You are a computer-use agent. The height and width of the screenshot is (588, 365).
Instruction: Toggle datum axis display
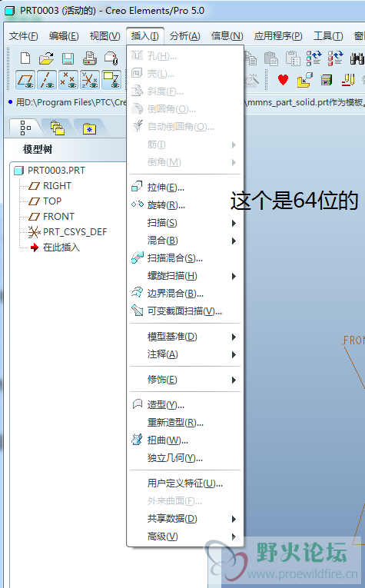pyautogui.click(x=47, y=79)
